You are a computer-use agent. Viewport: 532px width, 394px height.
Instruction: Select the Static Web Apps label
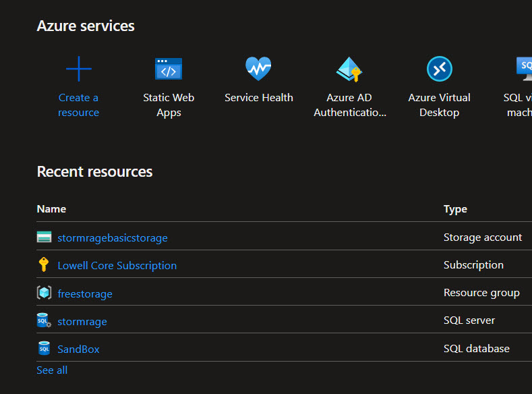[169, 105]
